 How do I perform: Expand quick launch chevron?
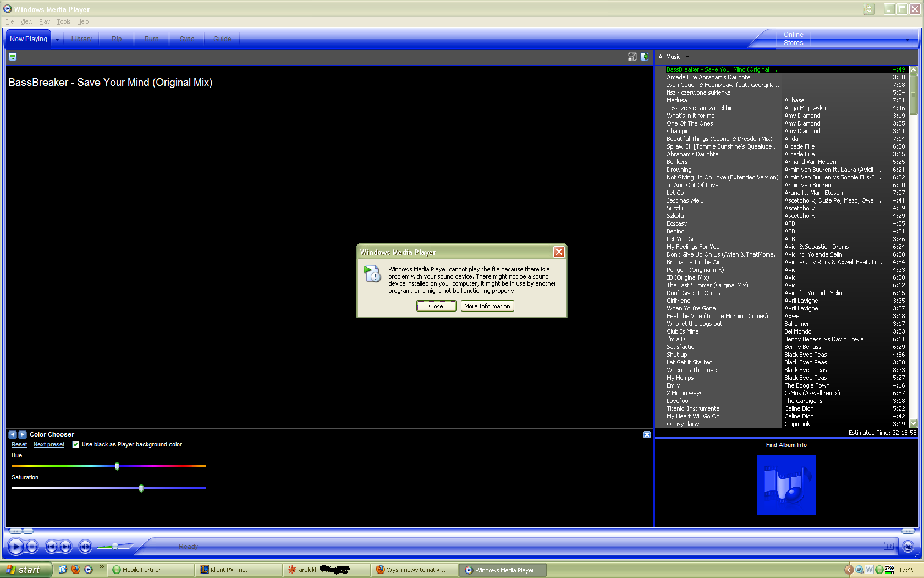click(101, 568)
